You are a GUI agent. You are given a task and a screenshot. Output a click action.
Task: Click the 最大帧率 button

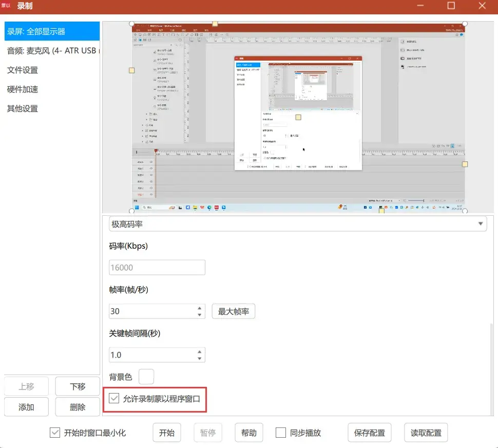point(234,311)
